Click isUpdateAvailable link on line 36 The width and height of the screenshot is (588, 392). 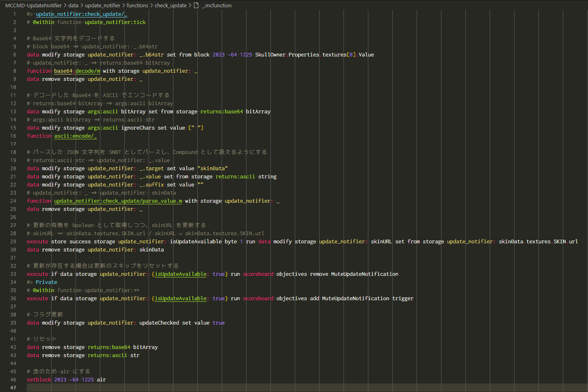click(x=181, y=298)
